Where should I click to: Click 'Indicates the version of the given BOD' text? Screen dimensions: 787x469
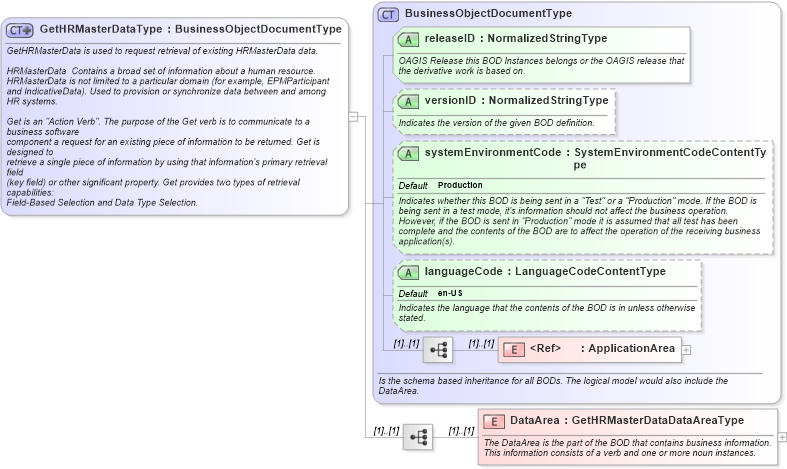click(x=496, y=123)
